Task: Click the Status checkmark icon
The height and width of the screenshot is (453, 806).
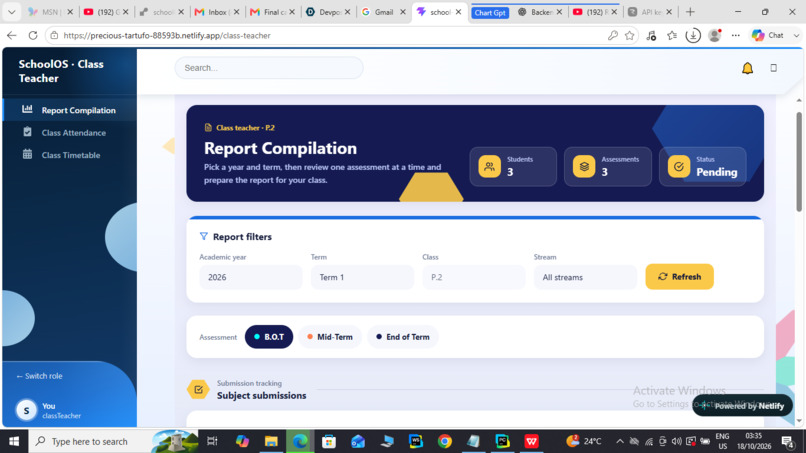Action: pyautogui.click(x=679, y=166)
